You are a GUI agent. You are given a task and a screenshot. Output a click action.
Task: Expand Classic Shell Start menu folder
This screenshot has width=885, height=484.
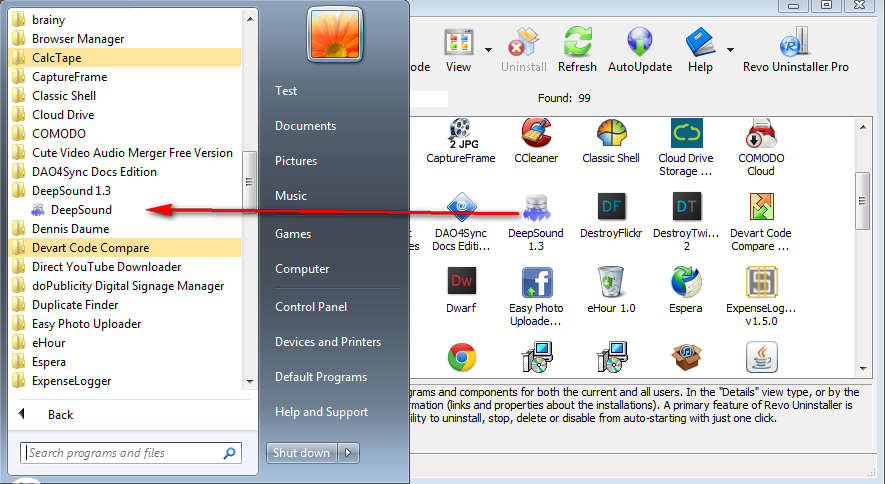64,96
